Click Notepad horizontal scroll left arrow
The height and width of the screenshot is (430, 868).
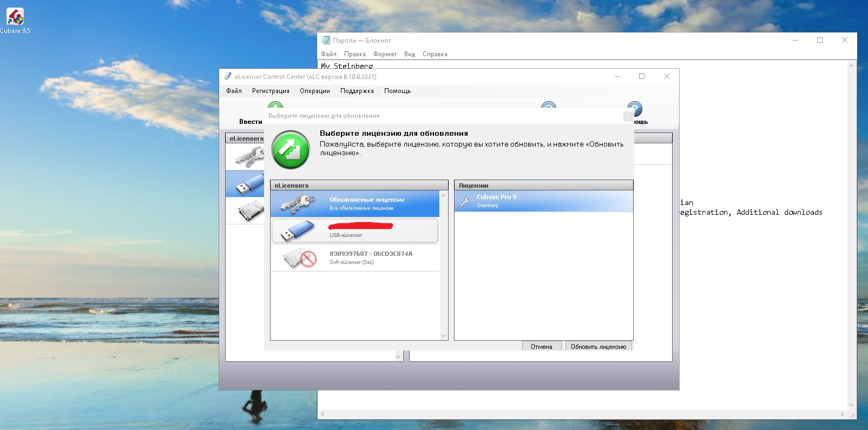coord(323,414)
